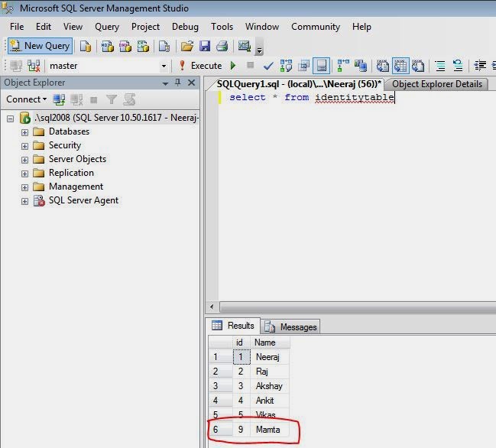Click the Name column header in results

[x=270, y=342]
